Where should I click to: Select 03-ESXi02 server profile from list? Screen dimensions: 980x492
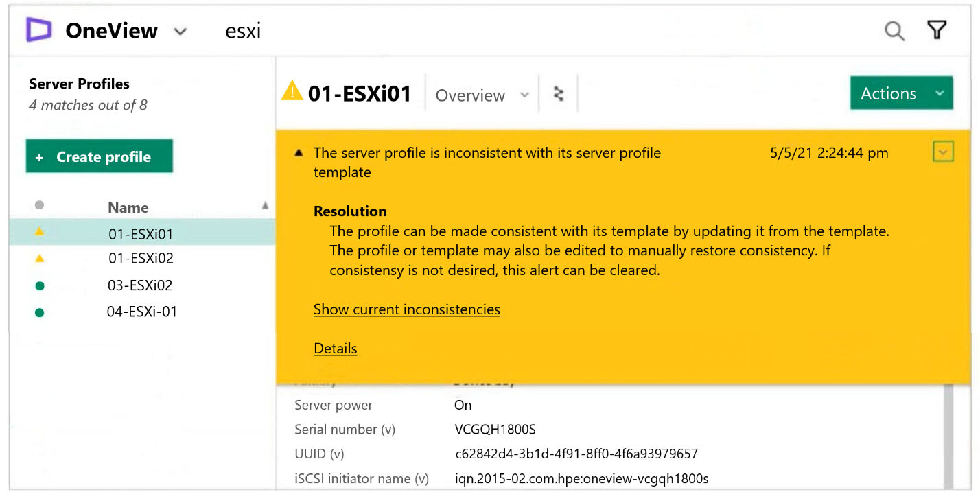[141, 285]
